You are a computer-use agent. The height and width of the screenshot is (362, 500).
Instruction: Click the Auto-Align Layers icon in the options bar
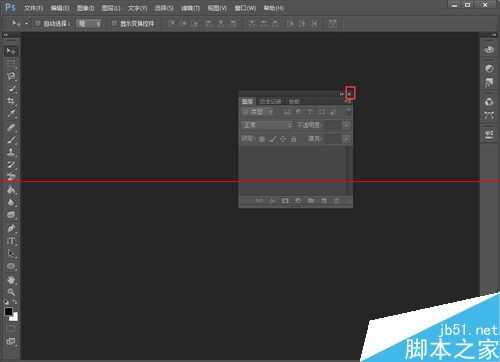[x=332, y=23]
